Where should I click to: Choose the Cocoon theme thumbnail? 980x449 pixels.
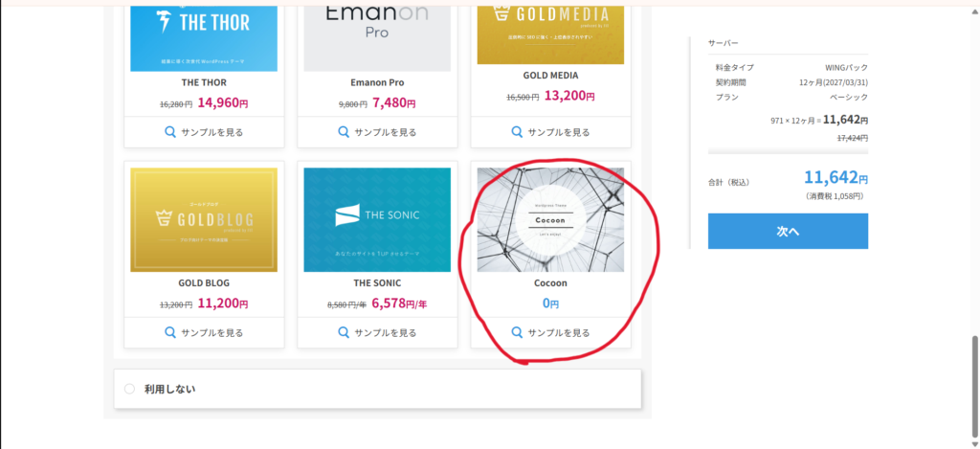(550, 219)
